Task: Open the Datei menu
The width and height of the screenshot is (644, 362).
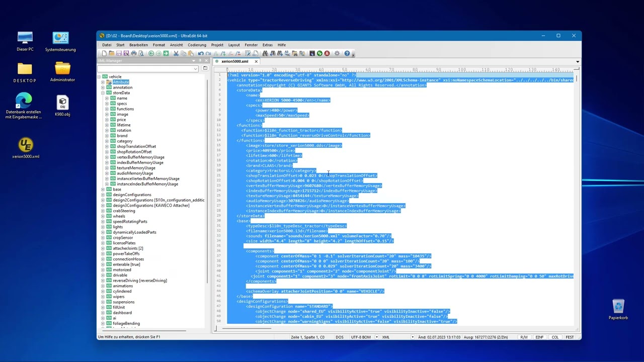Action: tap(107, 45)
